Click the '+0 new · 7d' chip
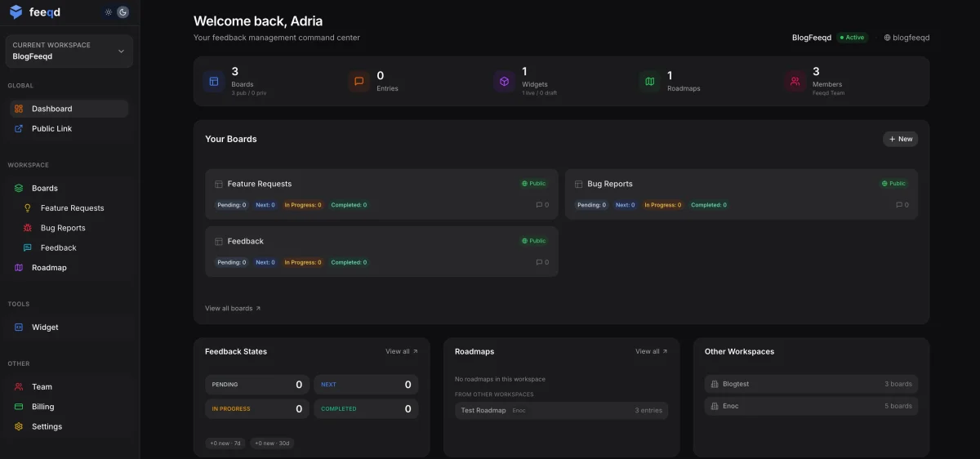 click(225, 443)
